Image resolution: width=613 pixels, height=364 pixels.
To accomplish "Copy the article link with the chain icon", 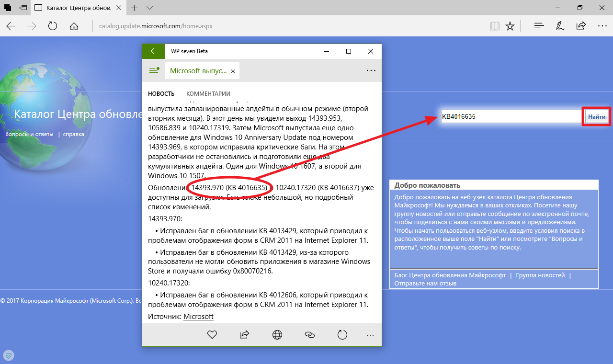I will click(309, 334).
